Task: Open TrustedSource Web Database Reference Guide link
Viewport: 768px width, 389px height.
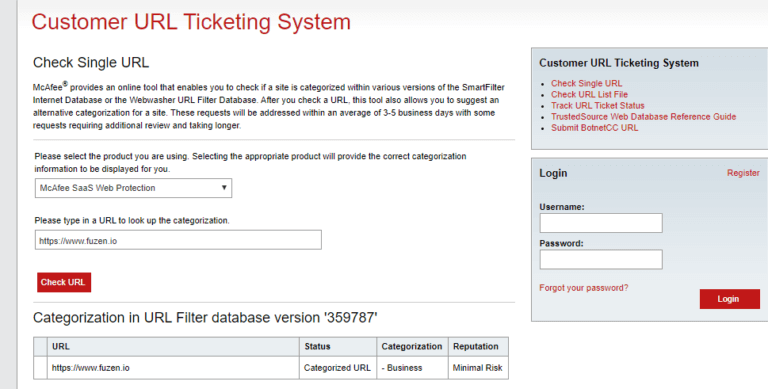Action: [x=644, y=117]
